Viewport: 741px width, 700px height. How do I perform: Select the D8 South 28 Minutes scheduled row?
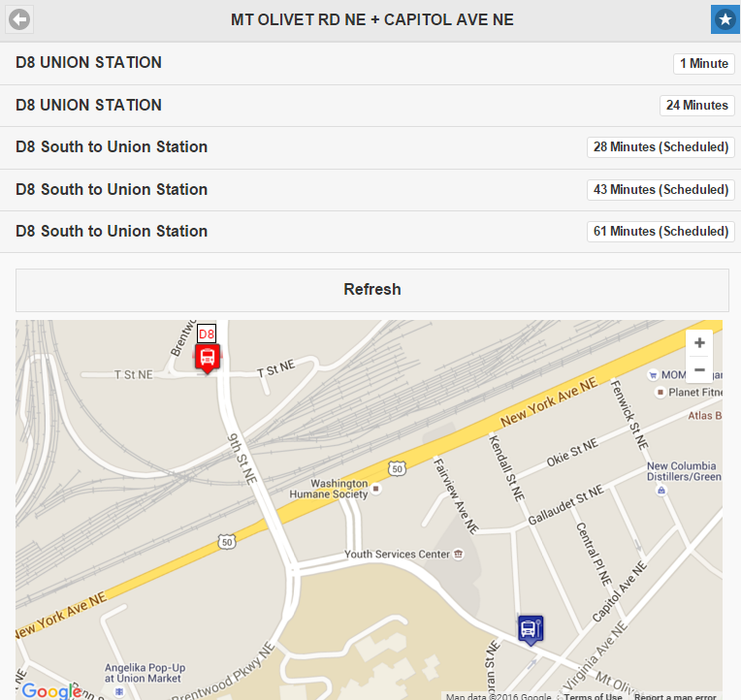coord(370,147)
